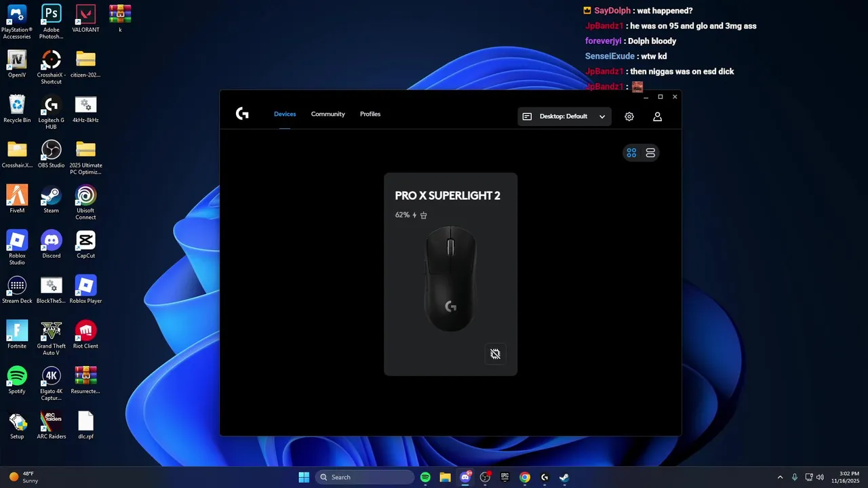The width and height of the screenshot is (868, 488).
Task: Switch to grid view of devices
Action: point(631,153)
